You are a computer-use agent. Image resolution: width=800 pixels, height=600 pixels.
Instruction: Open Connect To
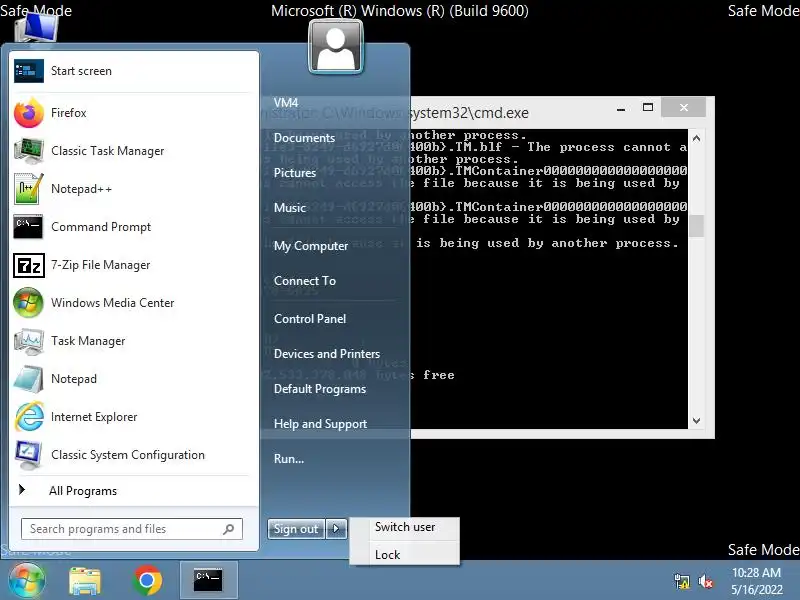pyautogui.click(x=305, y=281)
